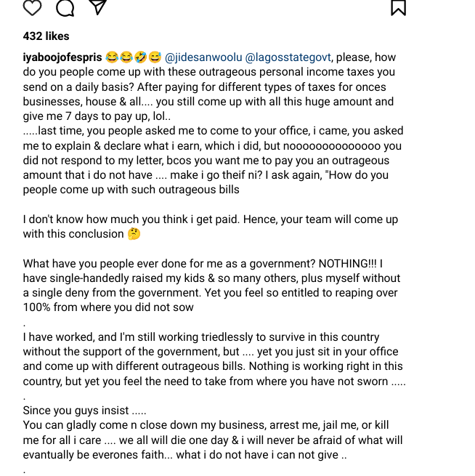This screenshot has height=476, width=475.
Task: Like the post with the heart icon
Action: (x=32, y=7)
